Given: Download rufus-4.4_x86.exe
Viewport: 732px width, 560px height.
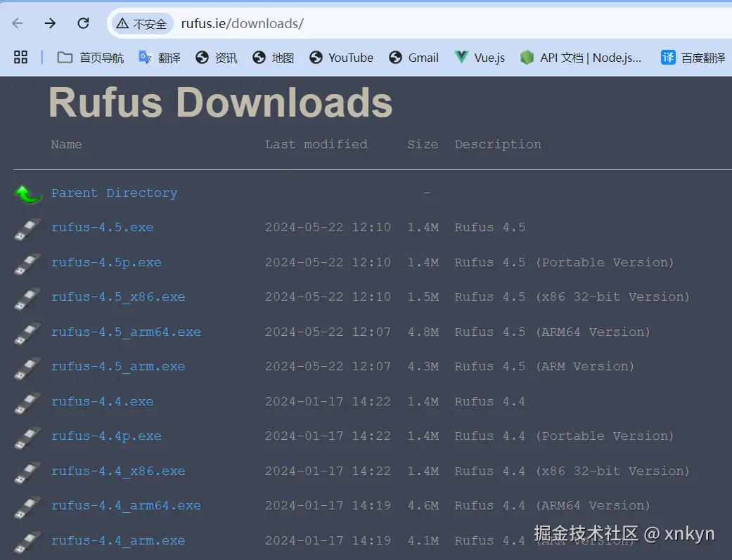Looking at the screenshot, I should [x=118, y=471].
